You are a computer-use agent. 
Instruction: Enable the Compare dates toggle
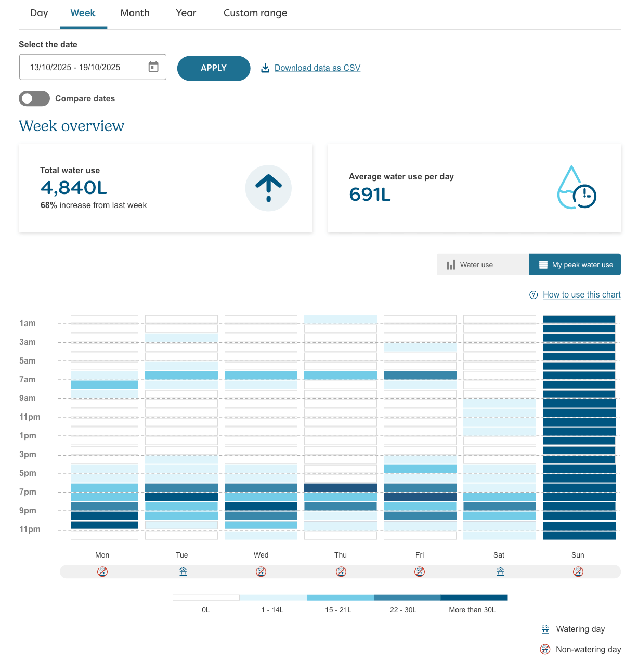(x=34, y=98)
